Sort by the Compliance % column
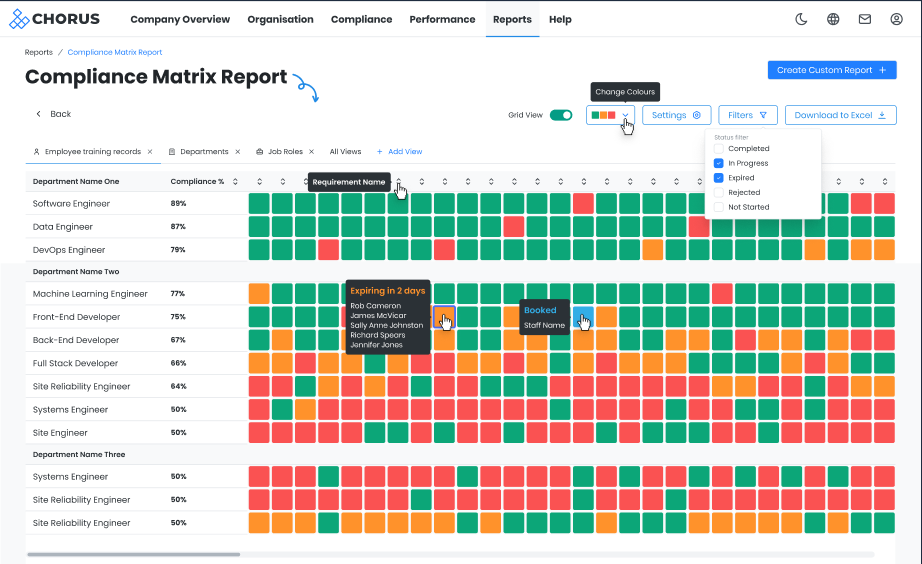Viewport: 922px width, 564px height. click(235, 182)
